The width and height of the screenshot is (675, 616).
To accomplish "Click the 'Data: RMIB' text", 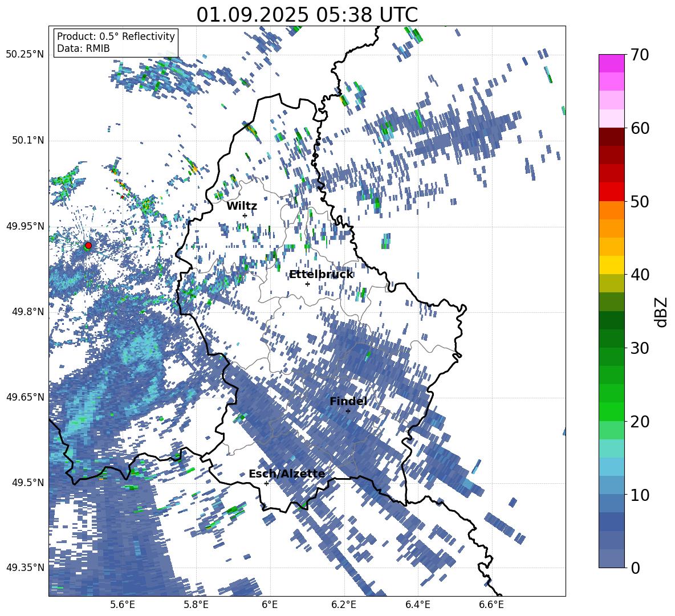I will coord(83,48).
